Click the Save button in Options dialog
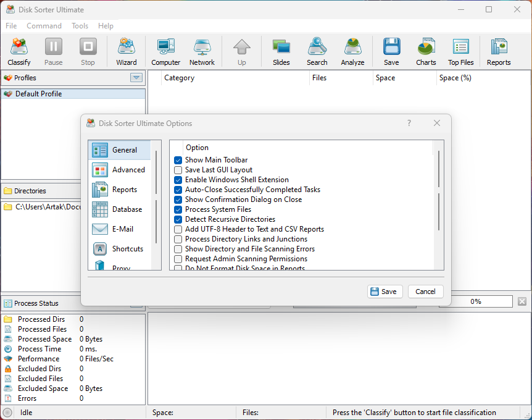This screenshot has height=420, width=532. coord(384,292)
